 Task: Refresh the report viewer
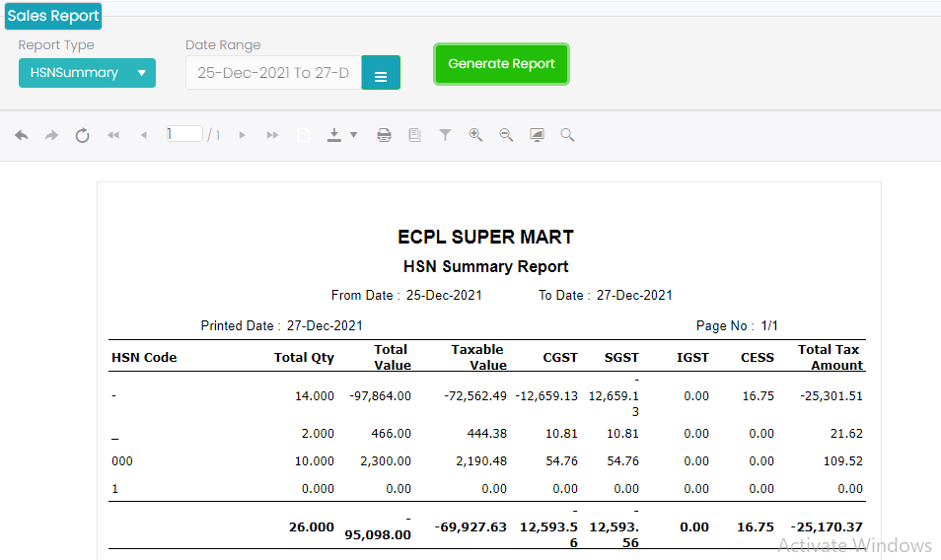[83, 135]
